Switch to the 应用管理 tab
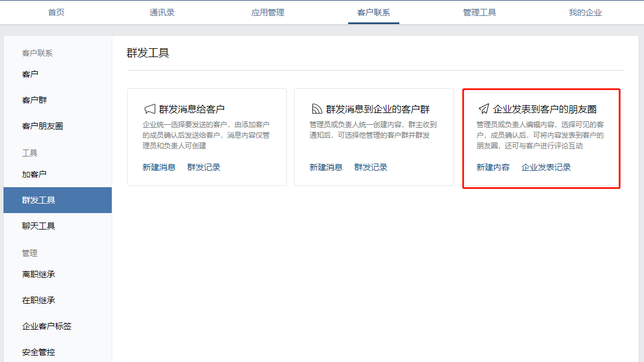The image size is (644, 362). pyautogui.click(x=268, y=12)
